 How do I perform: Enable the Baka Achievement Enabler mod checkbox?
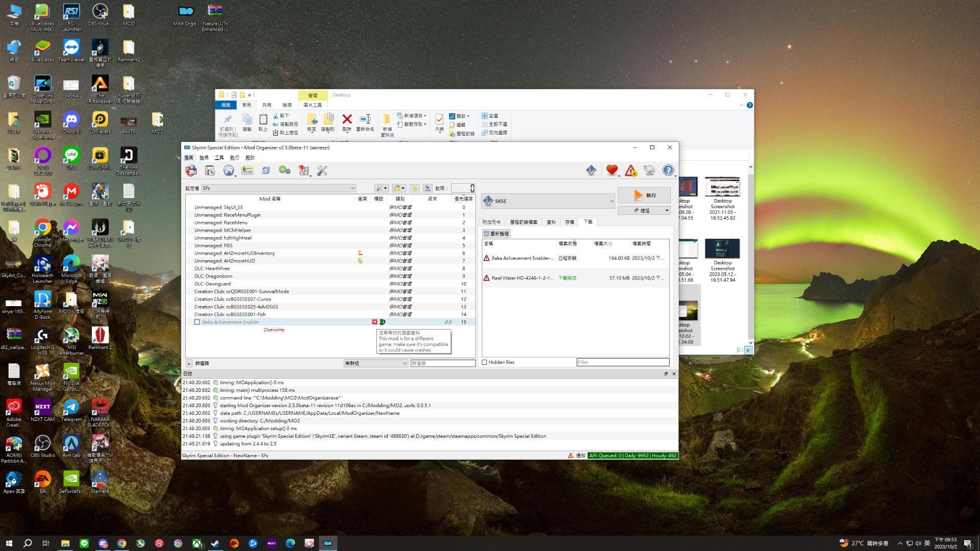coord(197,322)
